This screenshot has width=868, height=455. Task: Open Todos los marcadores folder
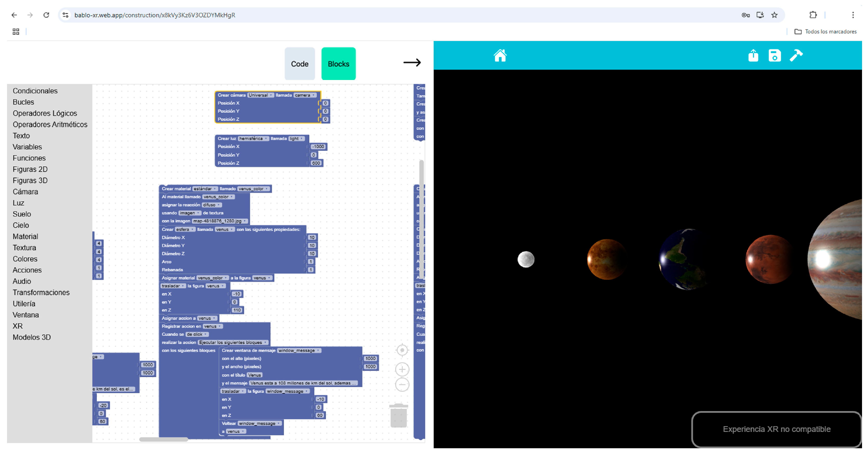click(x=825, y=31)
